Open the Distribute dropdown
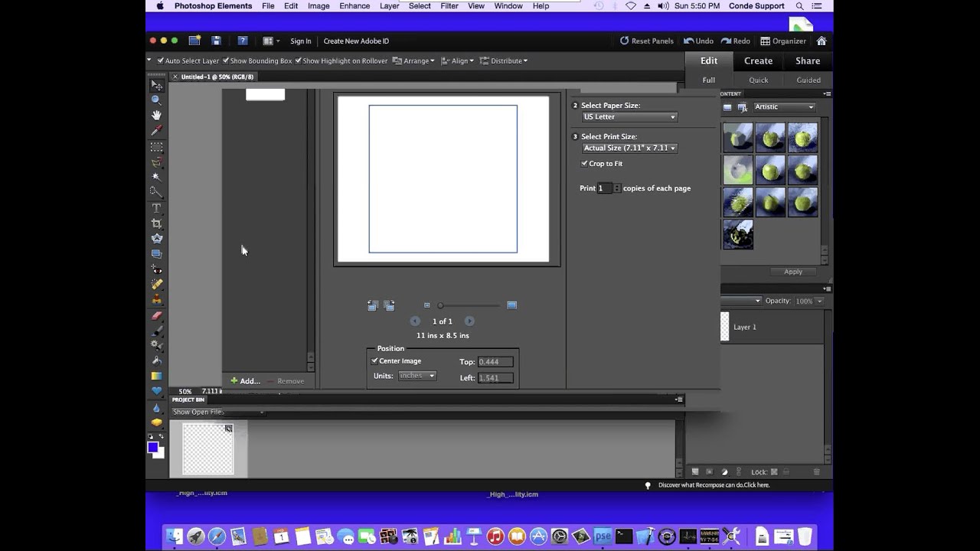The height and width of the screenshot is (551, 980). point(503,60)
